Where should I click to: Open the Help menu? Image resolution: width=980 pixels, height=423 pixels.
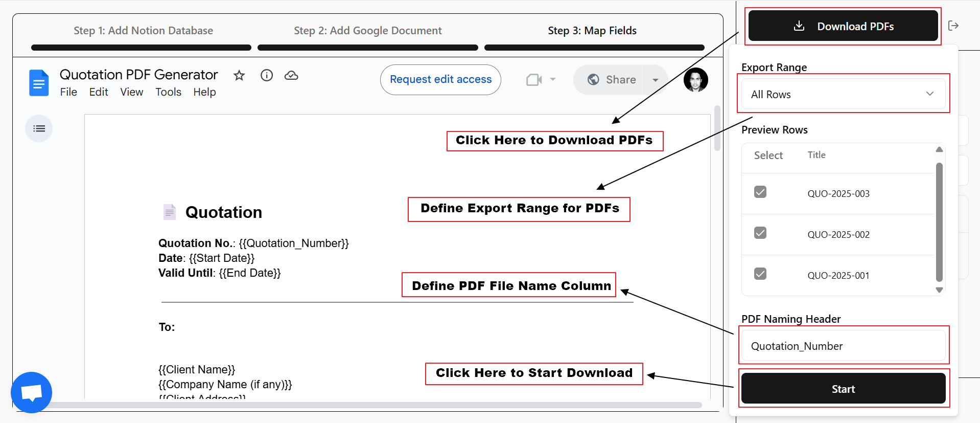click(x=204, y=92)
